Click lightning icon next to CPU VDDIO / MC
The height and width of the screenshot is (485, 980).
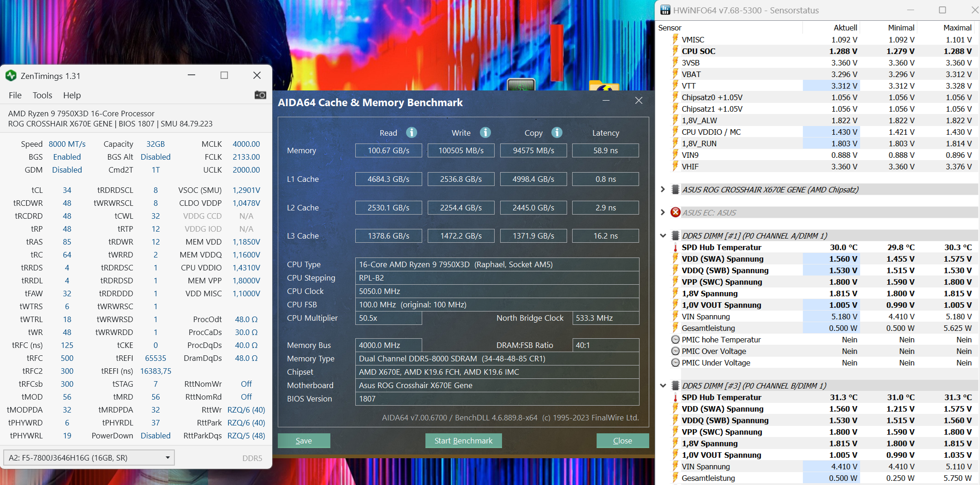pos(675,132)
